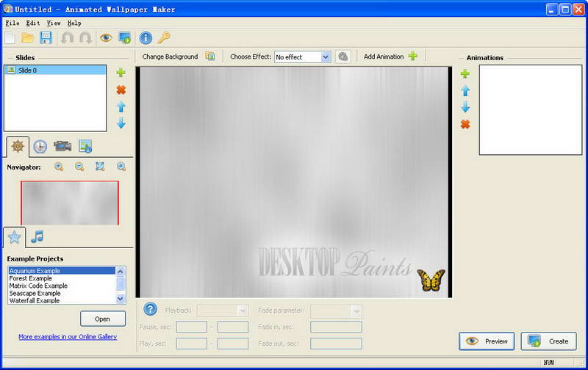Save project with the floppy disk icon
This screenshot has height=370, width=588.
click(46, 38)
